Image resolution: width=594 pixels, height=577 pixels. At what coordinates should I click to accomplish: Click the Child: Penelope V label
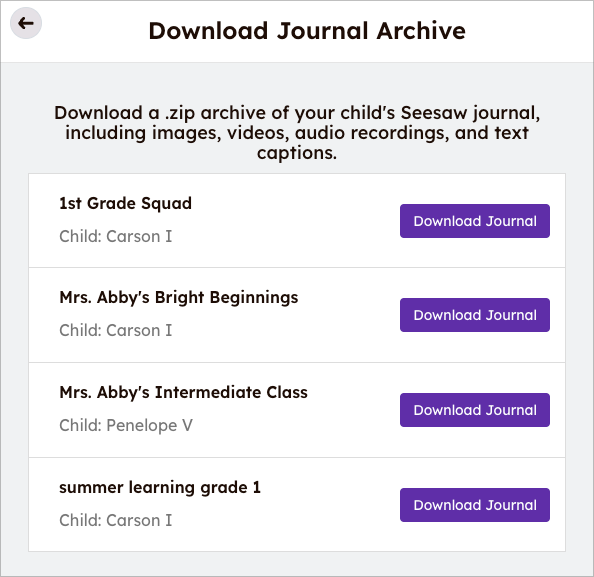[126, 425]
